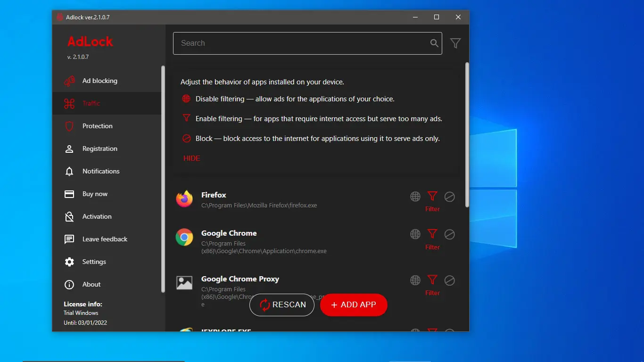Click the funnel filter icon beside the search bar
This screenshot has height=362, width=644.
point(455,43)
